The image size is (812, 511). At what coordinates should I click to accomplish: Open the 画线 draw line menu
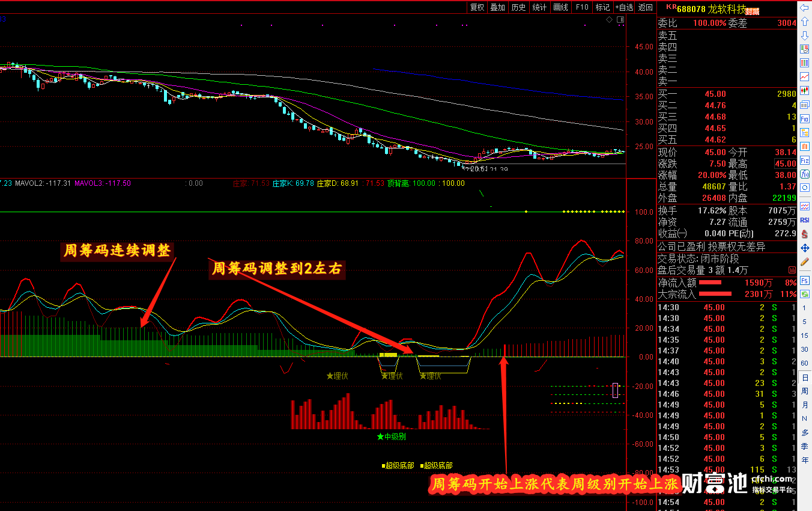click(x=560, y=7)
